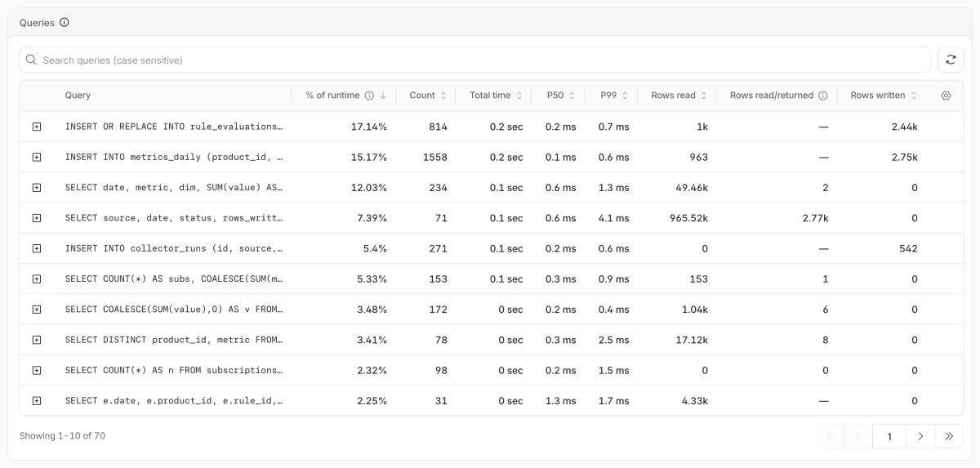Image resolution: width=980 pixels, height=468 pixels.
Task: Click the Queries panel title
Action: pos(37,23)
